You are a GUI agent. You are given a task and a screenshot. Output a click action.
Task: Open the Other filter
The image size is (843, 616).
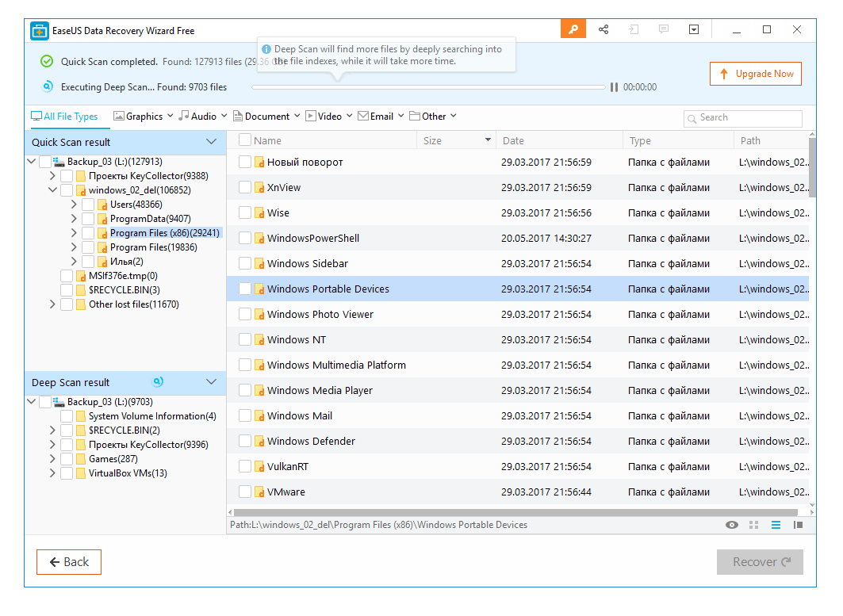tap(433, 116)
